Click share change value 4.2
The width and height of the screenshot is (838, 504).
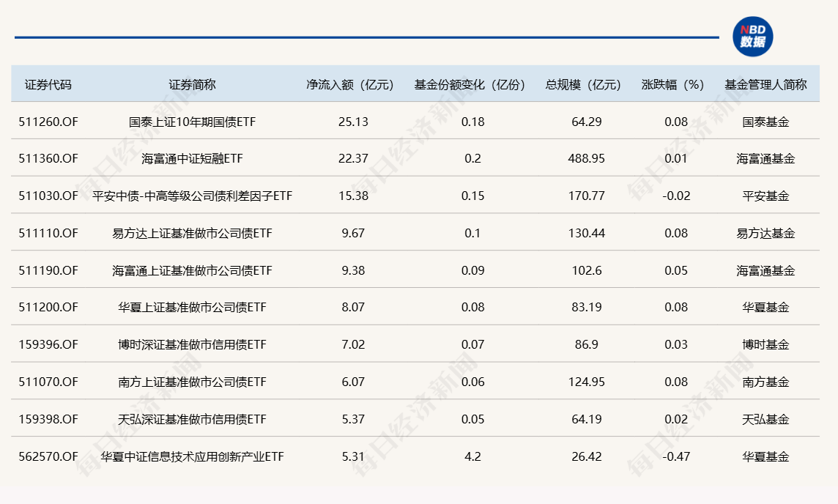click(x=473, y=457)
